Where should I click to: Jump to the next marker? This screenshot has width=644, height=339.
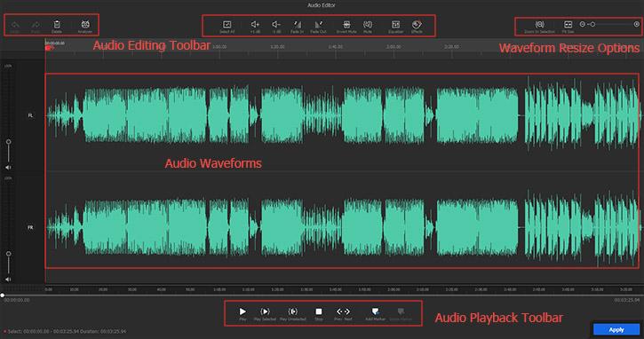point(347,311)
